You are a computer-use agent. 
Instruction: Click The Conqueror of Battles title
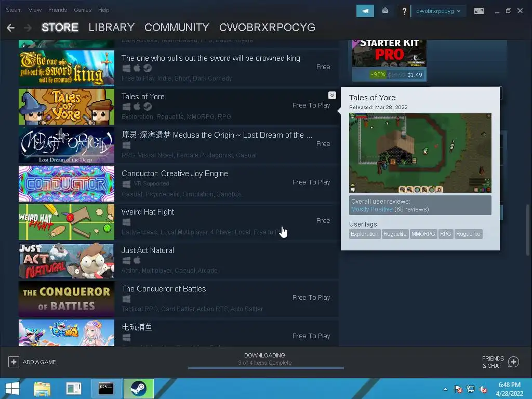(x=164, y=289)
